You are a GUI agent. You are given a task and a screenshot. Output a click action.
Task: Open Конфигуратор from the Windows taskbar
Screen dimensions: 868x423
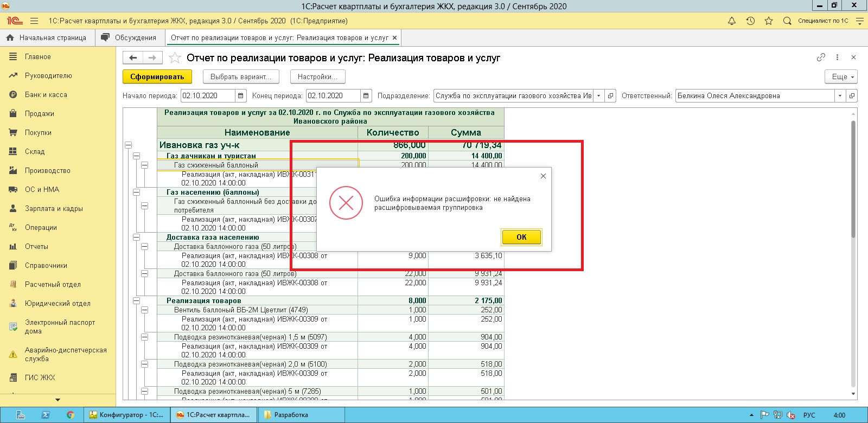[127, 415]
